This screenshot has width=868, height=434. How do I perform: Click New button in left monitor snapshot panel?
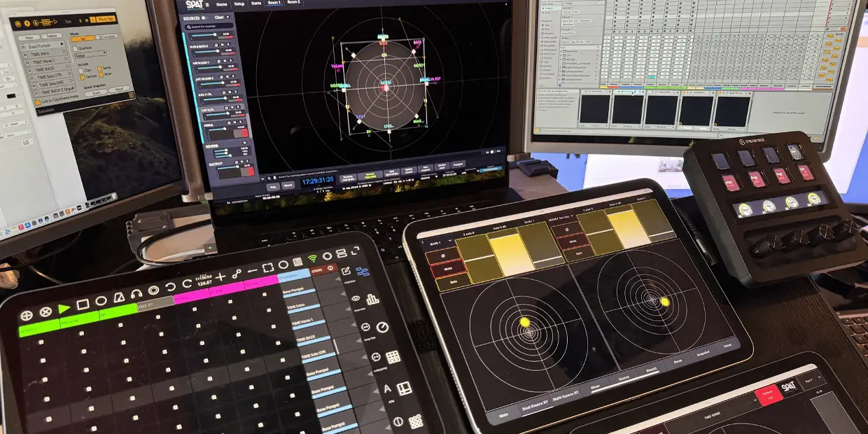coord(29,37)
